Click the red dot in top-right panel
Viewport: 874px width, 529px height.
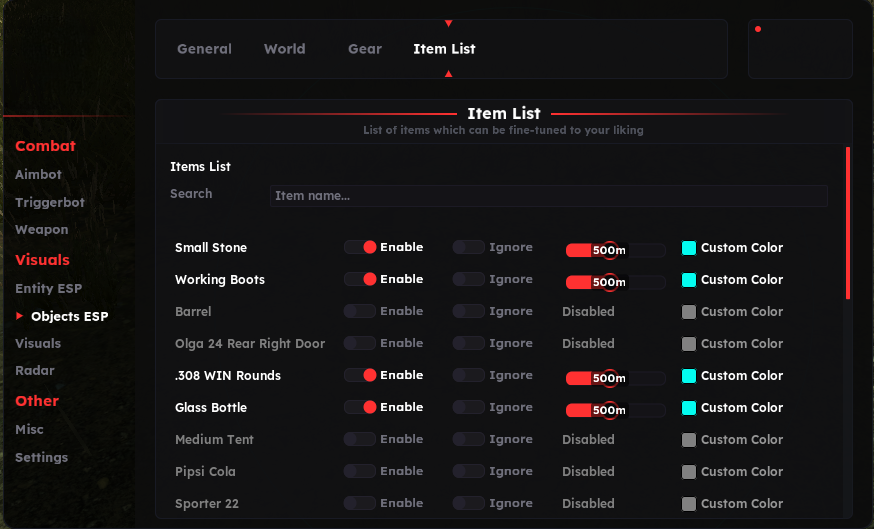pos(758,29)
